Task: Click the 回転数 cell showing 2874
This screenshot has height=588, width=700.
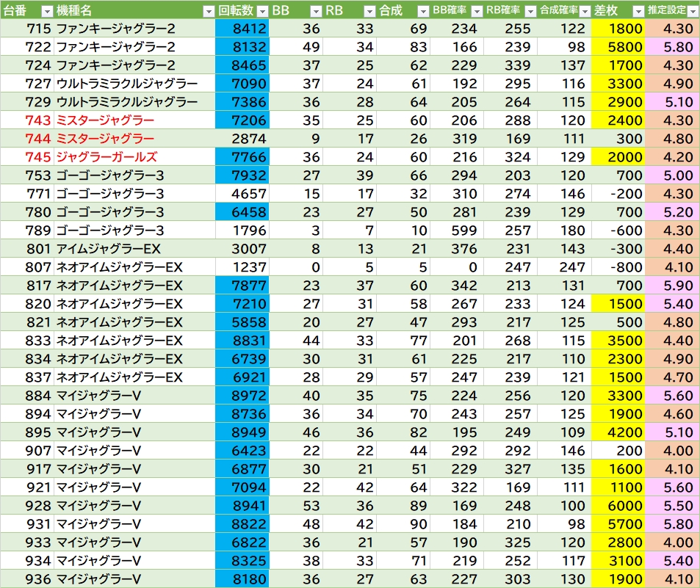Action: click(x=243, y=139)
